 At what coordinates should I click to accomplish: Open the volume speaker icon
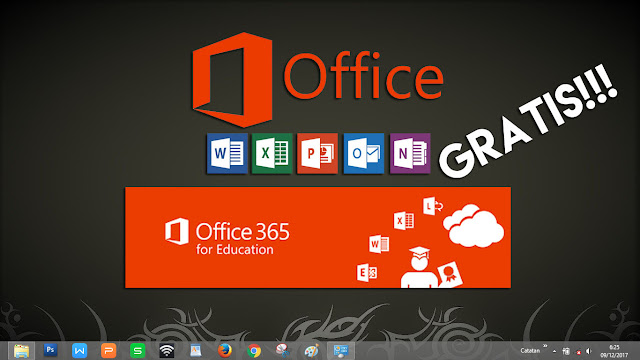click(x=589, y=351)
